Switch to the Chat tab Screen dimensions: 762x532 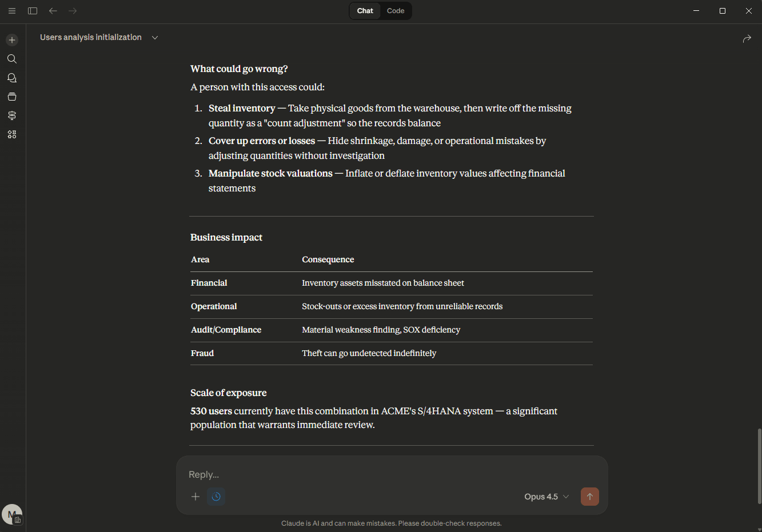click(365, 11)
